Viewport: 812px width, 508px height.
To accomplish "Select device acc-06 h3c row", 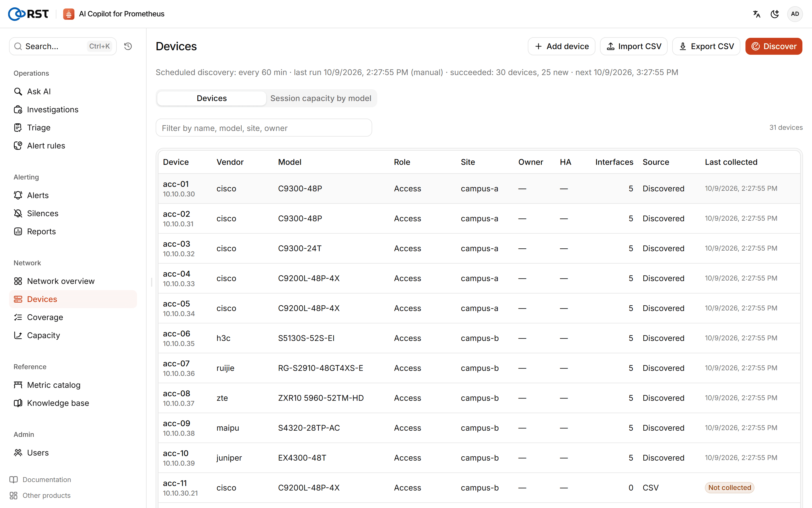I will (479, 338).
